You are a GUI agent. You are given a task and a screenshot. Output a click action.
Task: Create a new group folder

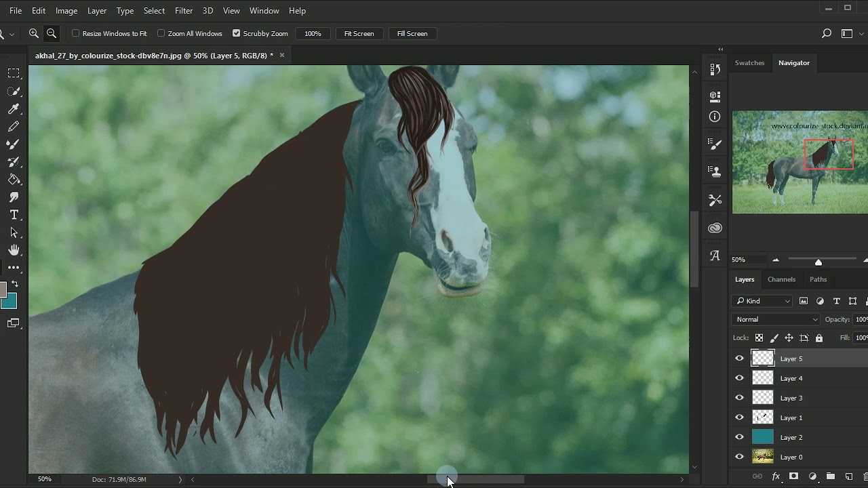[830, 476]
